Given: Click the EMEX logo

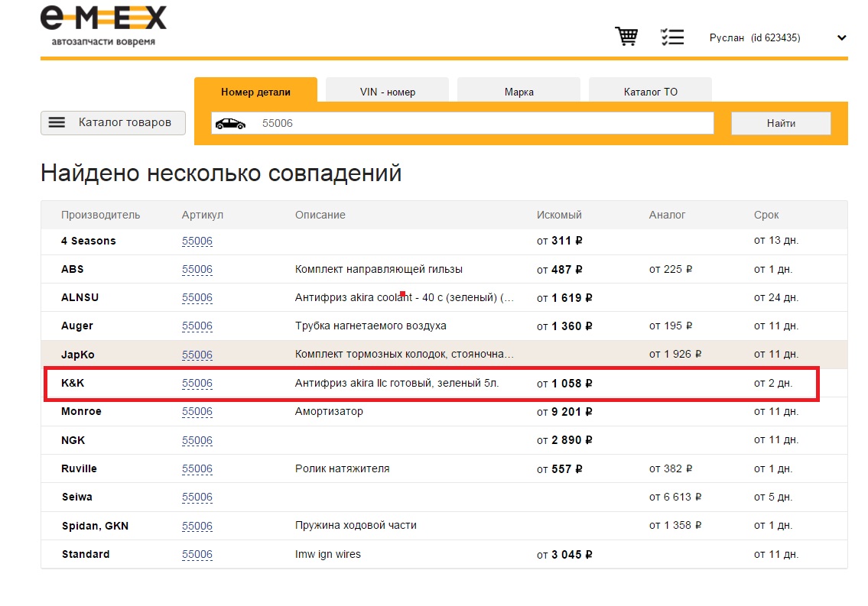Looking at the screenshot, I should click(103, 26).
